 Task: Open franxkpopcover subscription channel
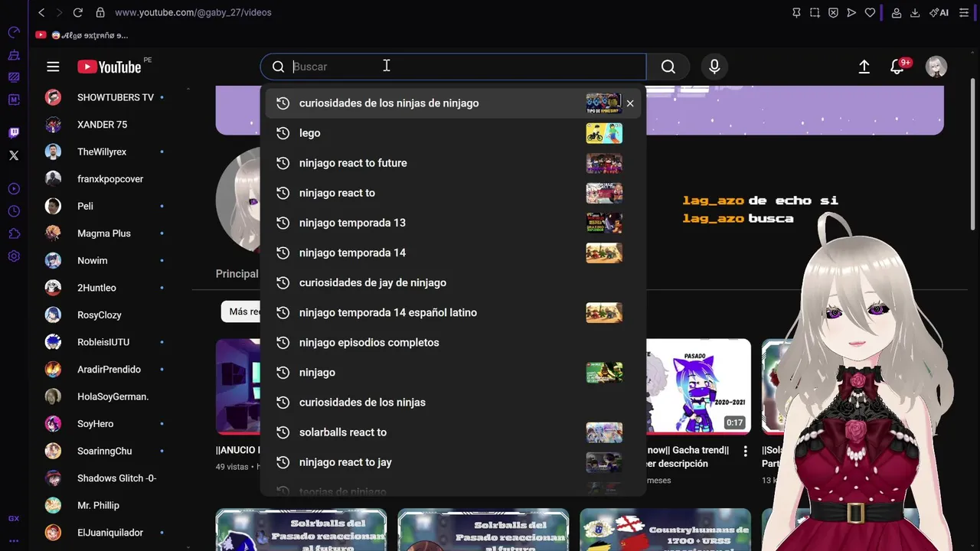105,179
